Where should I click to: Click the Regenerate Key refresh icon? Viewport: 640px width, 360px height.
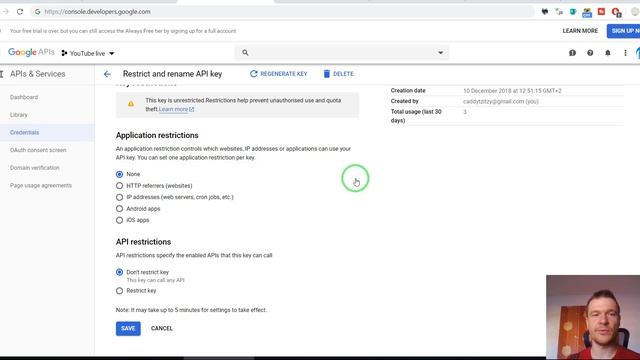click(253, 74)
